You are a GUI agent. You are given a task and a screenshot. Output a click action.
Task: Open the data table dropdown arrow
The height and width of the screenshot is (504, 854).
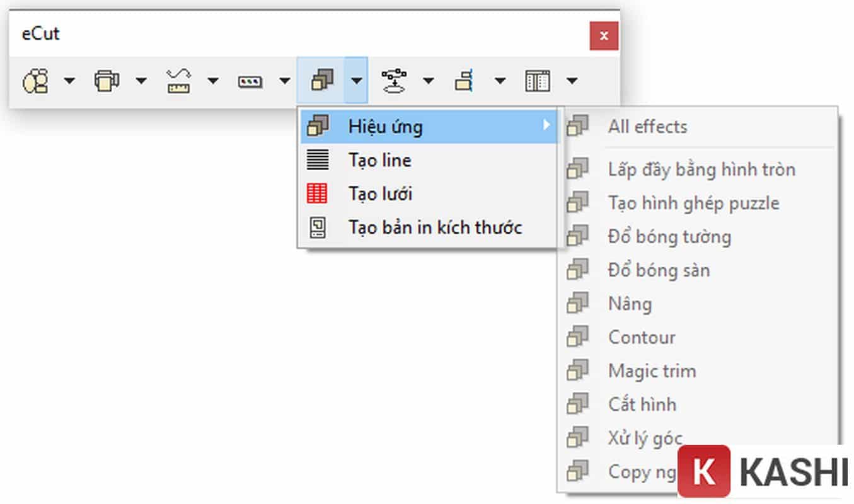(572, 80)
